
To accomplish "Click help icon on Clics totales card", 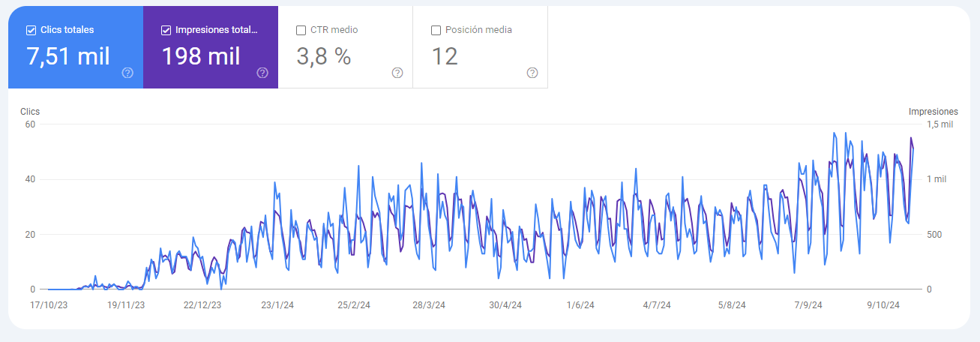I will pos(127,73).
